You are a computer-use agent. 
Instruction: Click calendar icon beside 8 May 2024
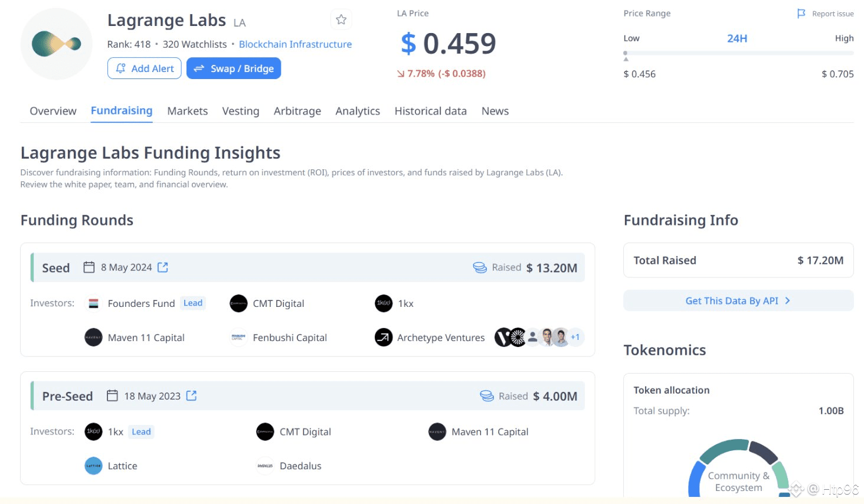tap(89, 267)
